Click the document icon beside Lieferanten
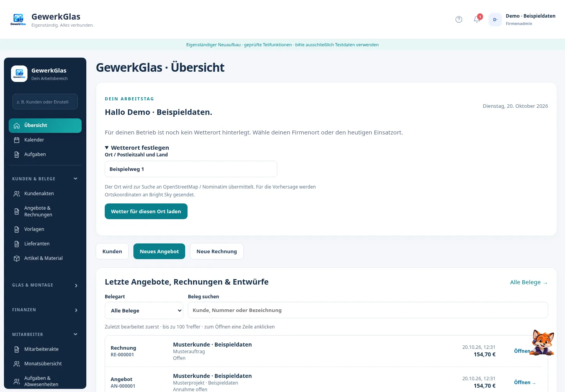Screen dimensions: 565x392 pos(16,244)
